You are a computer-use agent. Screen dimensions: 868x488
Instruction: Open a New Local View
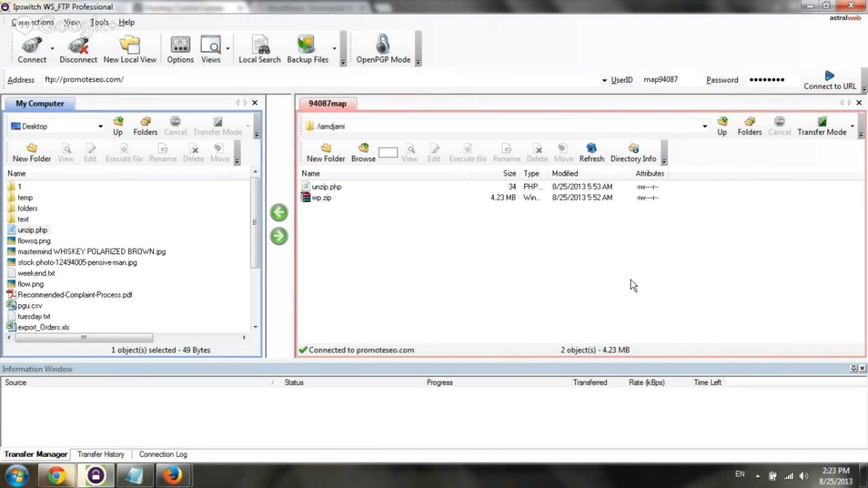pos(130,49)
